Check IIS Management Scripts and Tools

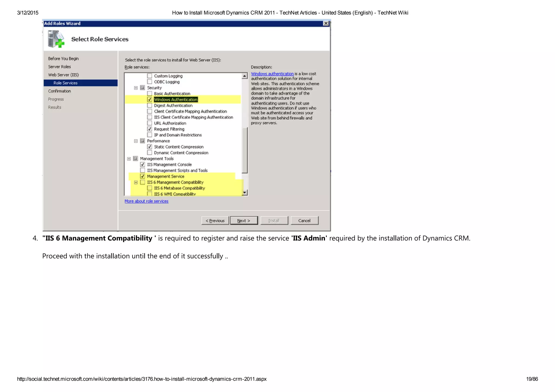[x=143, y=170]
